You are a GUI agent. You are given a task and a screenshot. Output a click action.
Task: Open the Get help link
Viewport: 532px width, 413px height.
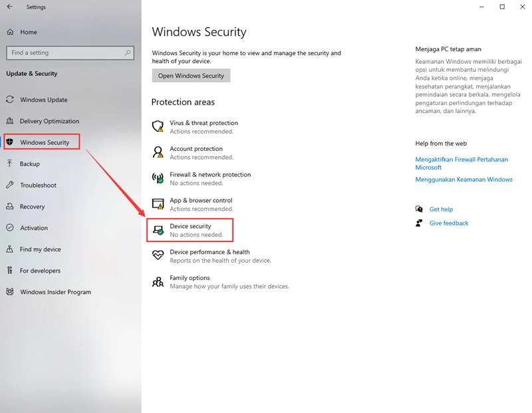[441, 209]
